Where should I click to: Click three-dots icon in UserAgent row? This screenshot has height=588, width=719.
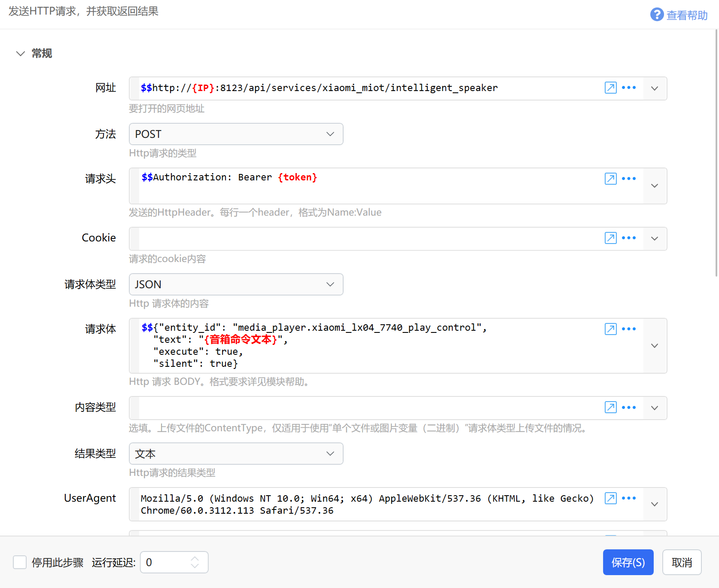pyautogui.click(x=629, y=498)
